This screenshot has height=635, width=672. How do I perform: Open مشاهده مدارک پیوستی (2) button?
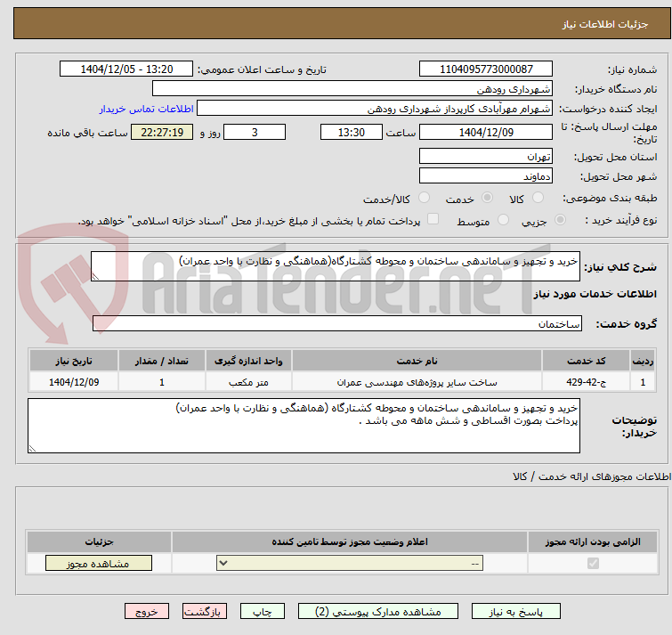click(x=378, y=612)
